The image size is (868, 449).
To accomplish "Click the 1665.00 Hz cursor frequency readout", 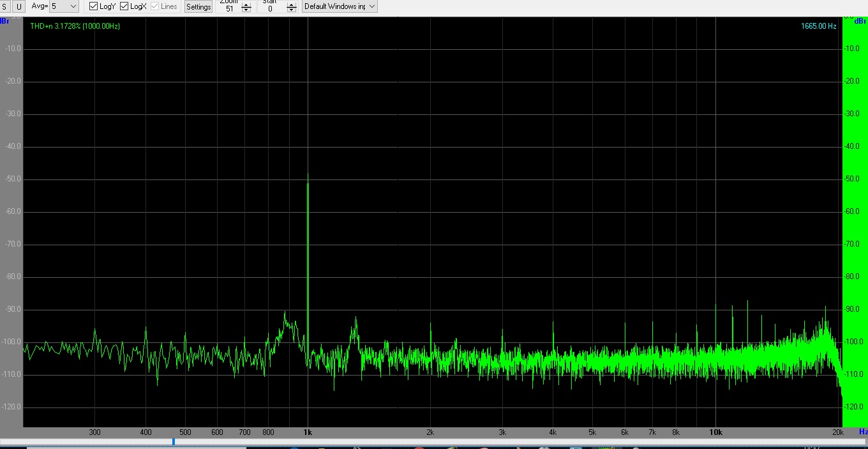I will click(818, 26).
